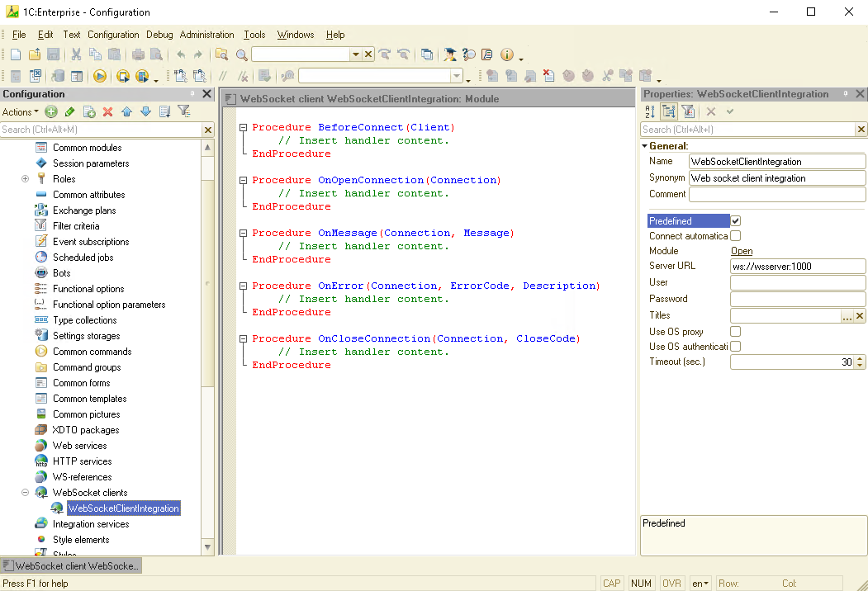The height and width of the screenshot is (591, 868).
Task: Enable the Use OS authentication checkbox
Action: pyautogui.click(x=736, y=347)
